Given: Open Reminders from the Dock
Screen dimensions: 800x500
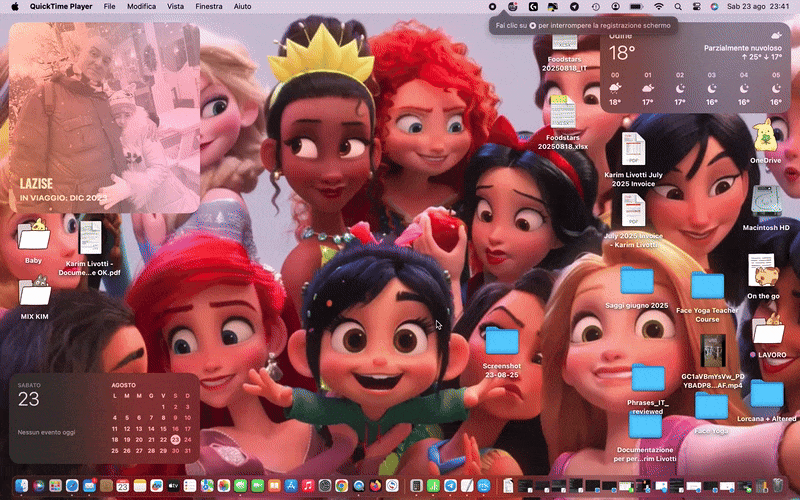Looking at the screenshot, I should click(190, 485).
